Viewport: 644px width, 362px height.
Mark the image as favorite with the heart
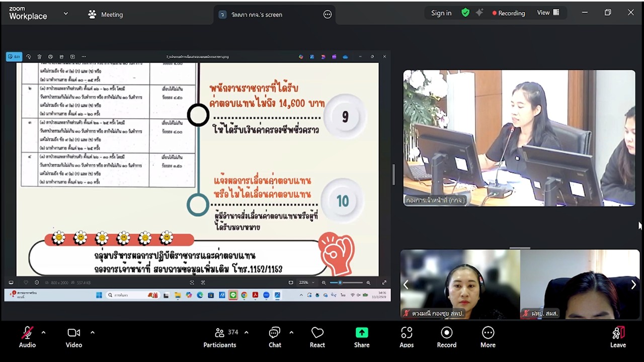pos(26,282)
